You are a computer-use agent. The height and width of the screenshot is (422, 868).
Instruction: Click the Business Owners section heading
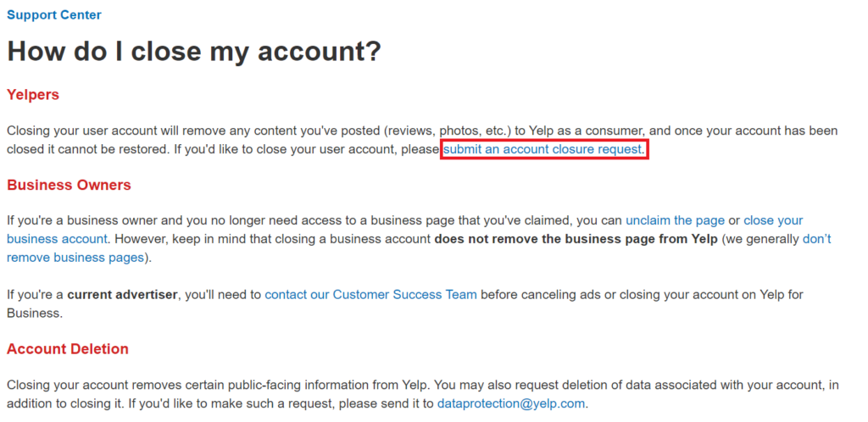click(69, 185)
